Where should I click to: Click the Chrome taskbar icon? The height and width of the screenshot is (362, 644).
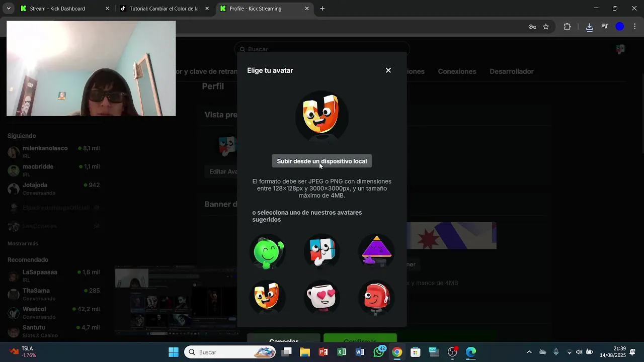click(x=397, y=352)
